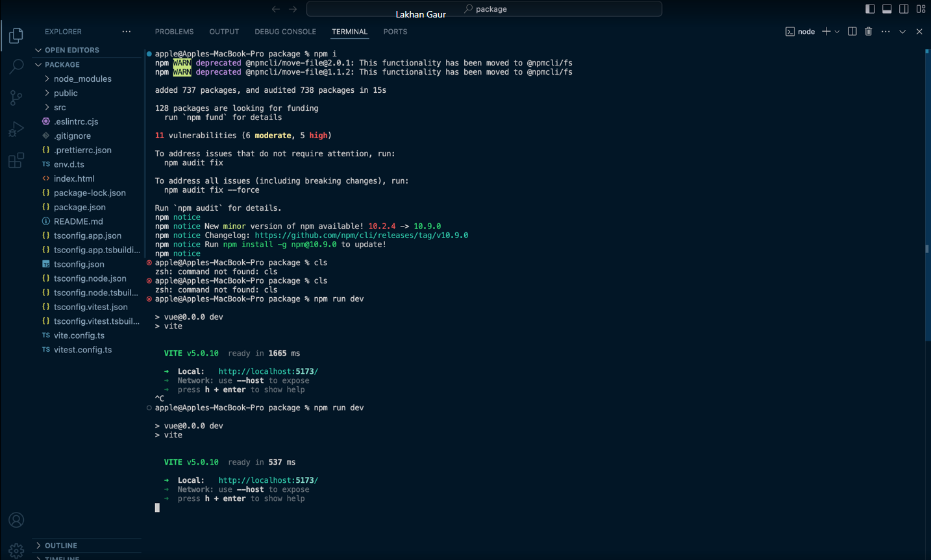Screen dimensions: 931x560
Task: Open the Manage gear settings icon
Action: pos(16,550)
